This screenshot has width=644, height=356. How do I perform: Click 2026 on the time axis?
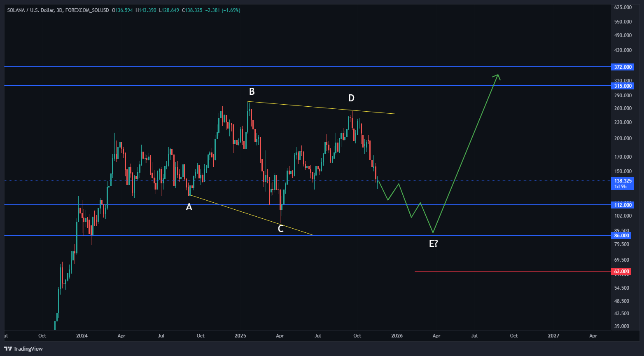397,336
